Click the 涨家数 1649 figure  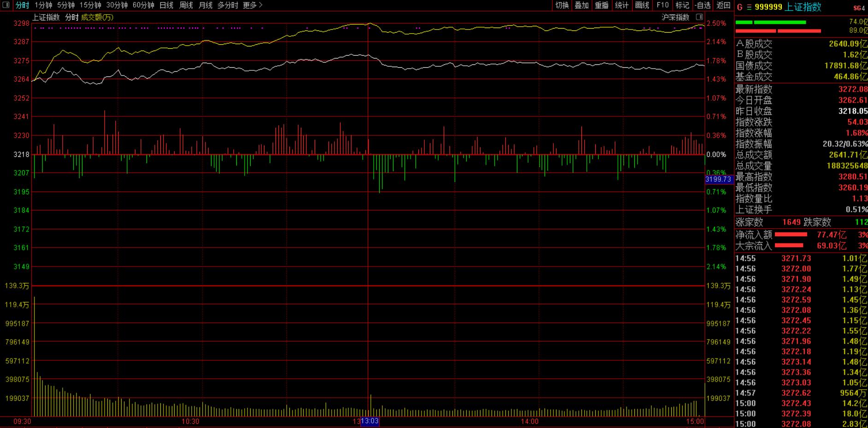pyautogui.click(x=792, y=222)
